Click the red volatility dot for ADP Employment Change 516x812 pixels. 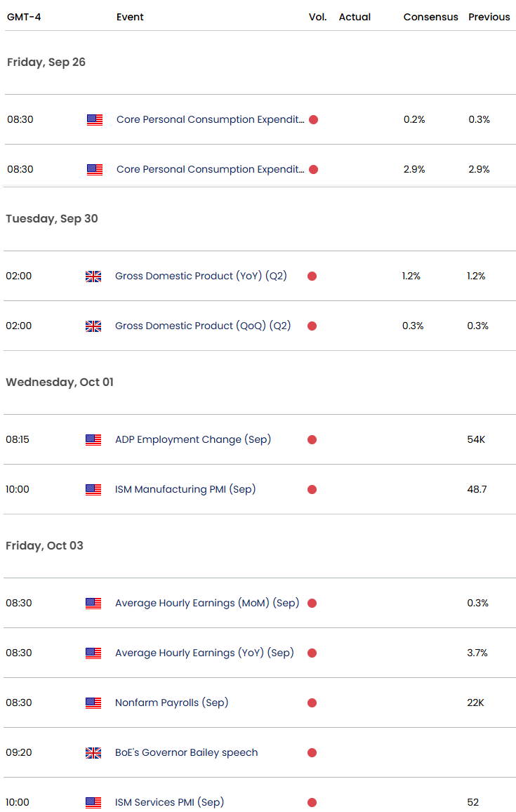pyautogui.click(x=312, y=439)
